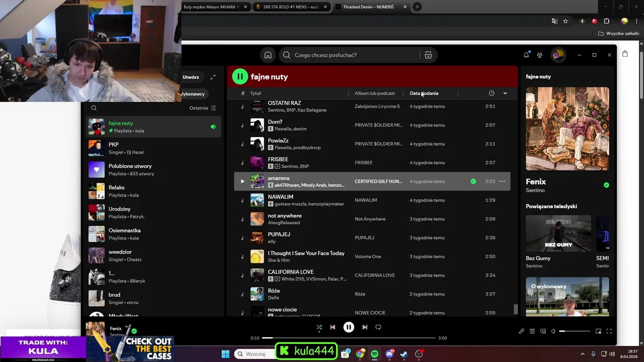Viewport: 644px width, 362px height.
Task: Open Discord from the Windows taskbar
Action: 389,354
